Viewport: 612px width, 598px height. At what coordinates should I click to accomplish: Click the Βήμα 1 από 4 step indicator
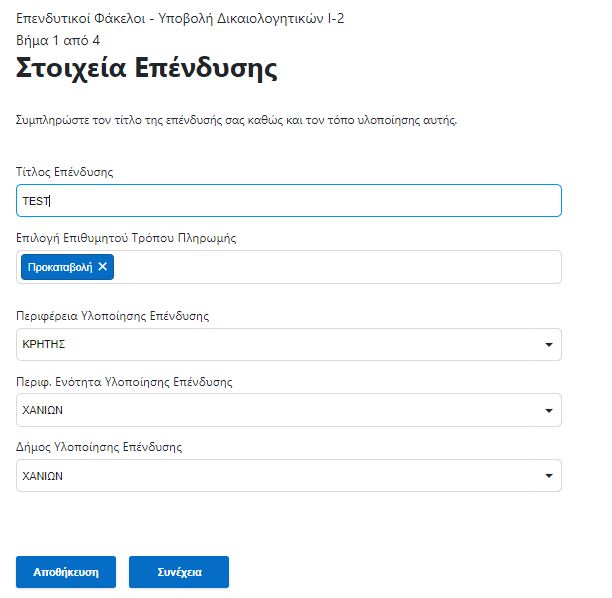[x=58, y=40]
